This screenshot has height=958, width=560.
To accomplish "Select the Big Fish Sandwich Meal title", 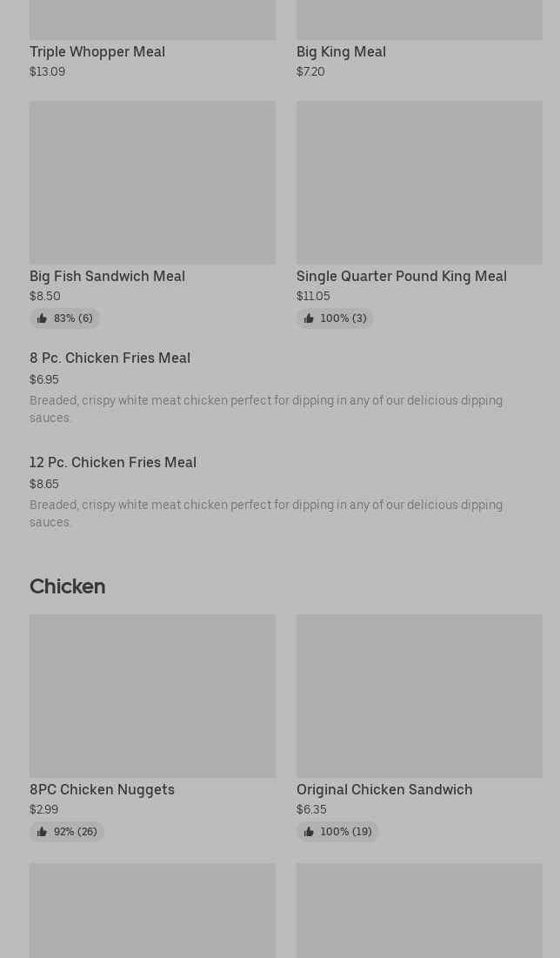I will (x=107, y=276).
